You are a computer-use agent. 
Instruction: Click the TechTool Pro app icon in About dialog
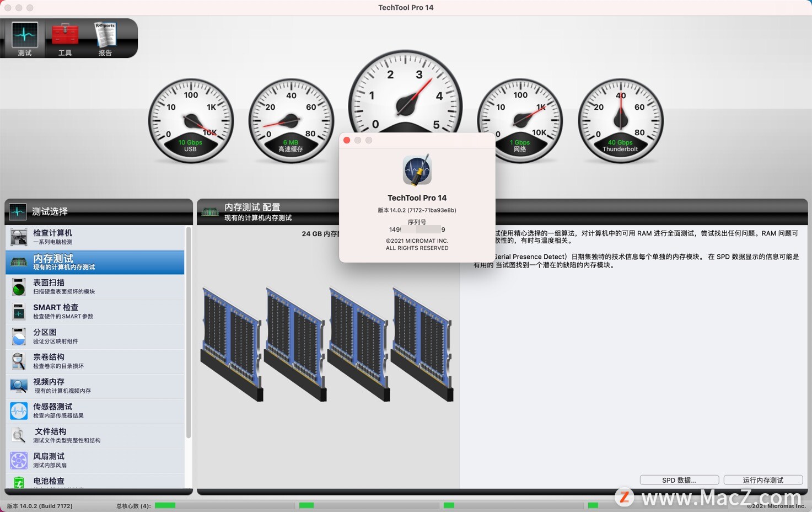[x=417, y=169]
